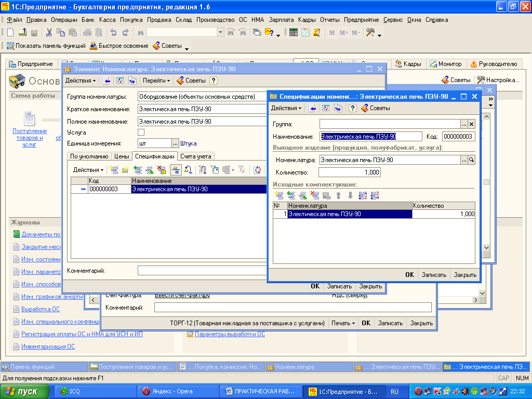
Task: Move component row down
Action: click(351, 195)
